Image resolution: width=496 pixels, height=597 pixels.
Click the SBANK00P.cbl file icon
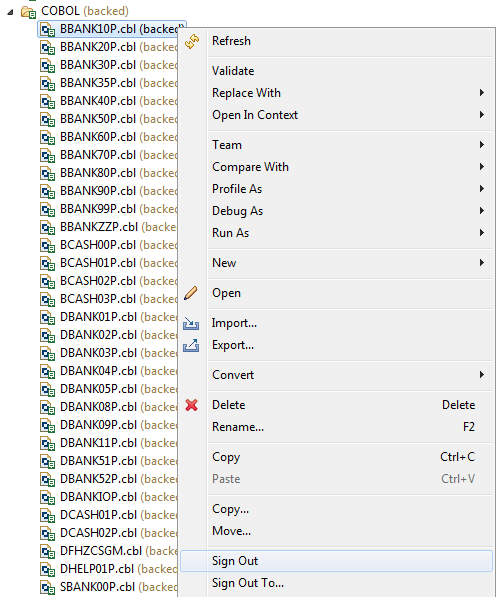47,587
